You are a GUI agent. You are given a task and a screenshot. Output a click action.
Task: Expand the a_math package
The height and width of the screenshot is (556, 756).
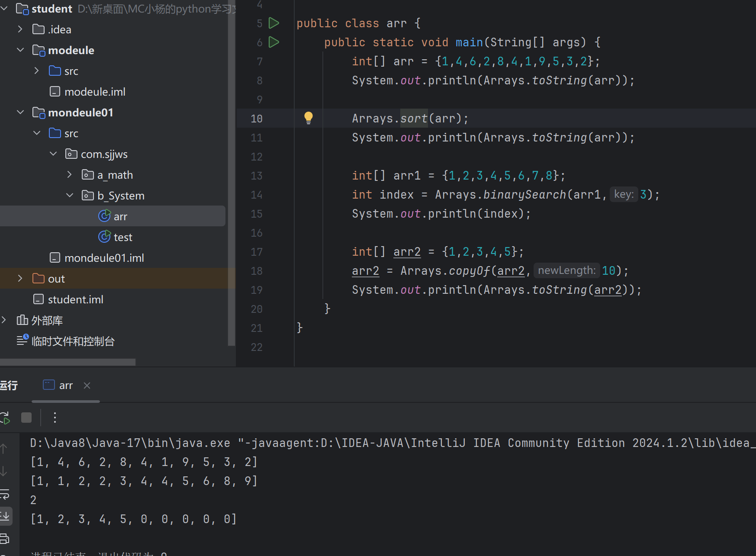tap(70, 175)
